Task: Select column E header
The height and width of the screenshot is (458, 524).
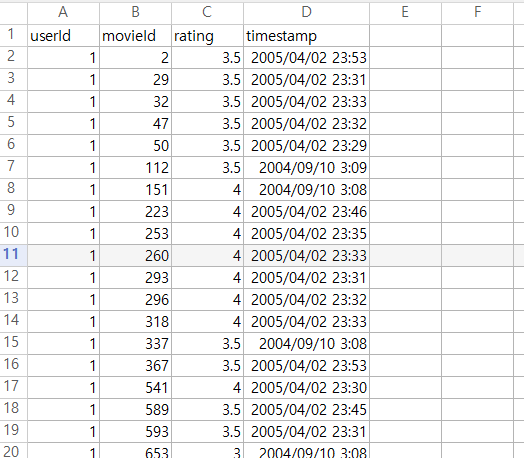Action: pos(405,13)
